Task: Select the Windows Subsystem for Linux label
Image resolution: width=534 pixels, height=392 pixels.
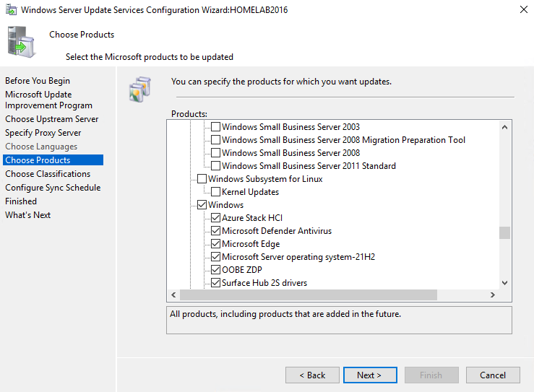Action: [265, 178]
